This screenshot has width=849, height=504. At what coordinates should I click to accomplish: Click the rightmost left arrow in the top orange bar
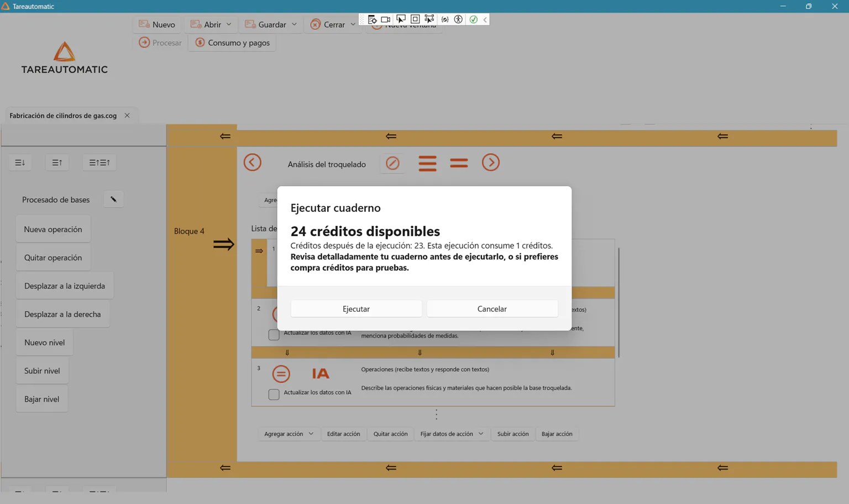pos(722,136)
